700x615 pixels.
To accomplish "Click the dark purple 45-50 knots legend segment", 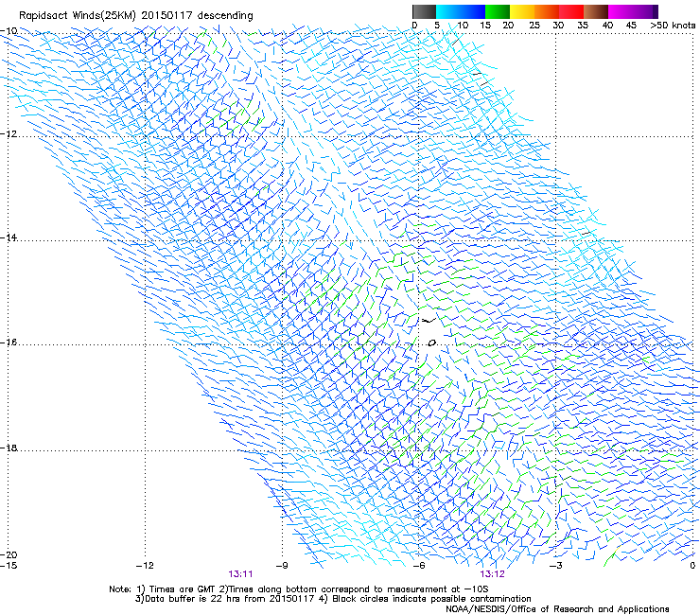I will click(645, 11).
